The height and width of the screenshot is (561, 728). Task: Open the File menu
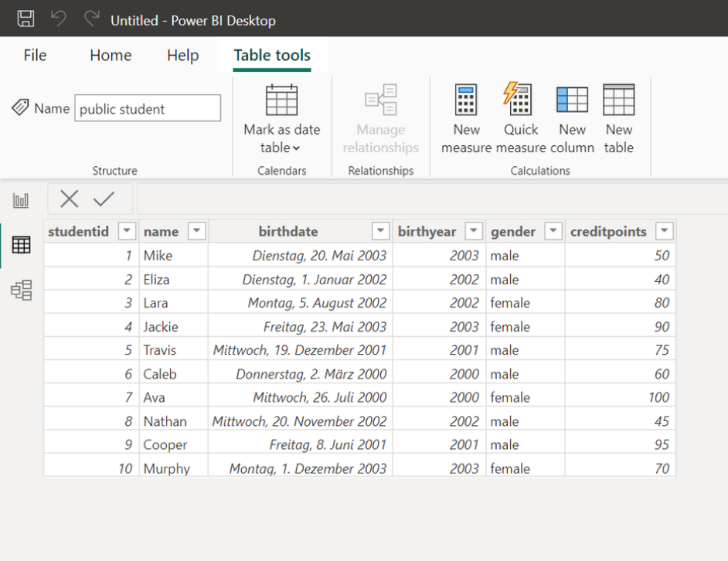pyautogui.click(x=35, y=55)
